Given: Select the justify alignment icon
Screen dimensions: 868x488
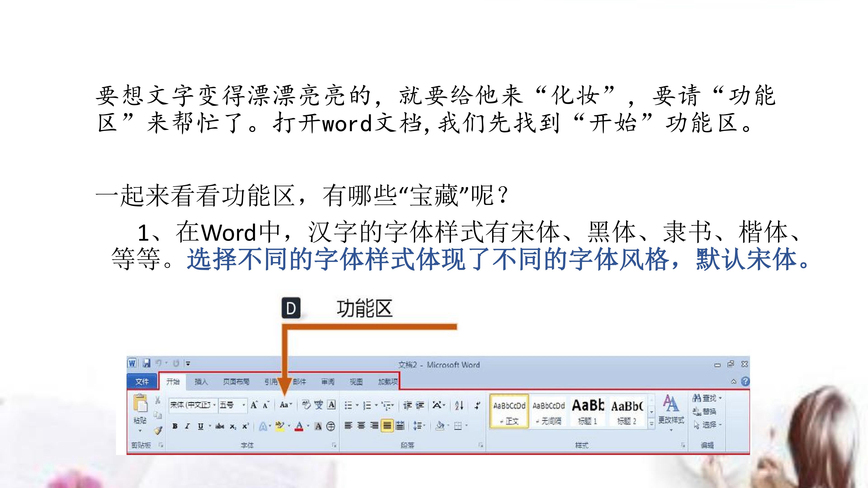Looking at the screenshot, I should [387, 426].
